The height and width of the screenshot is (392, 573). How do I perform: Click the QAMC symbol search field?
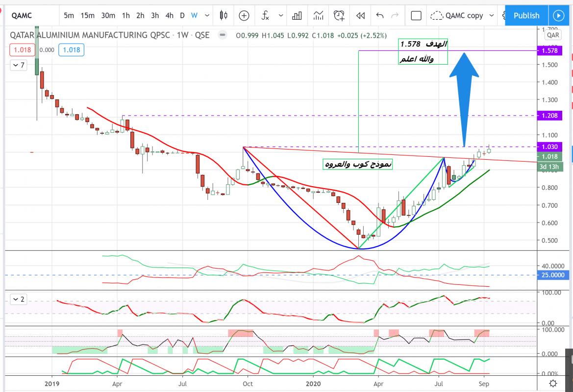point(29,16)
